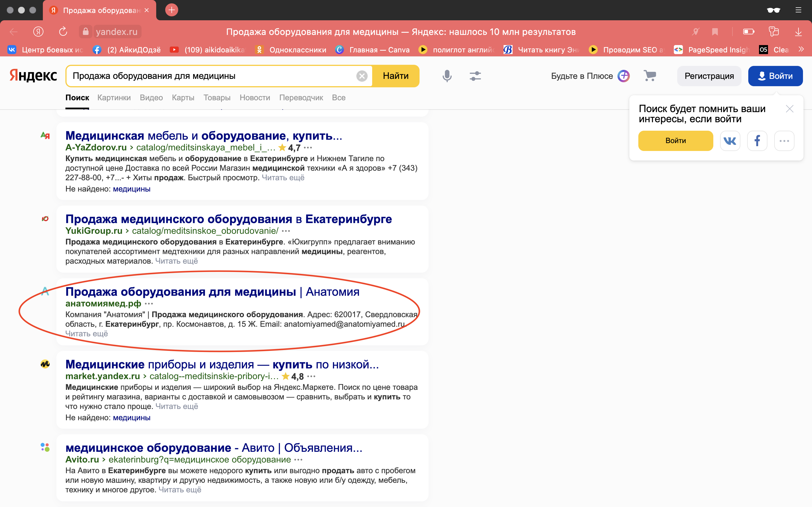Open the bookmarks overflow chevron
Image resolution: width=812 pixels, height=507 pixels.
coord(801,49)
